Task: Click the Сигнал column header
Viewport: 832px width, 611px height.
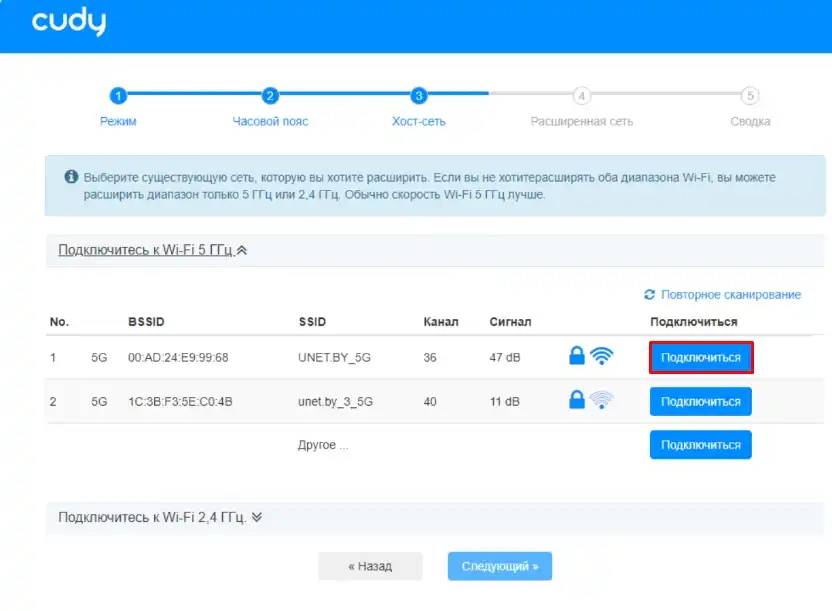Action: pyautogui.click(x=510, y=322)
